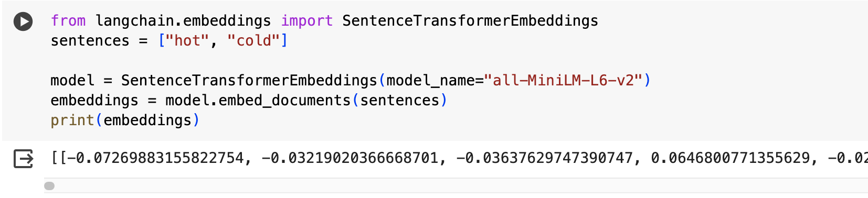Click "sentences" argument inside embed_documents call
The image size is (868, 198).
click(x=399, y=100)
